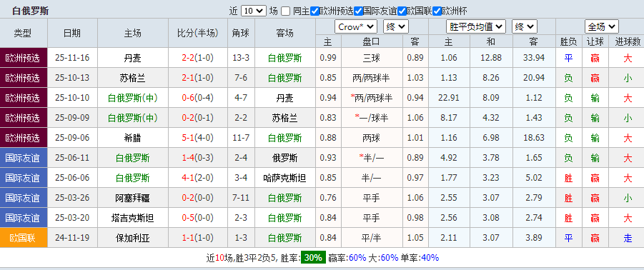Open score 2-2(1-0) of Denmark match
The image size is (644, 270).
click(x=197, y=59)
